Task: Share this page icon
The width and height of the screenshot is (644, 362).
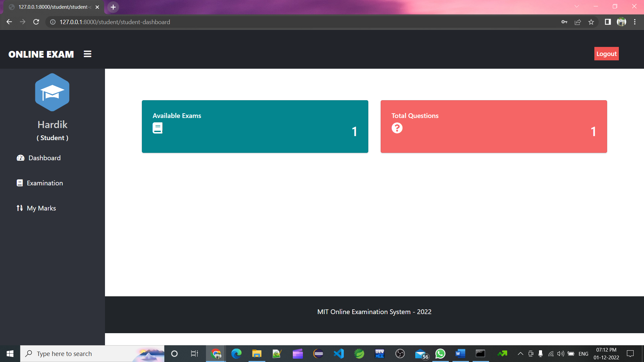Action: [578, 22]
